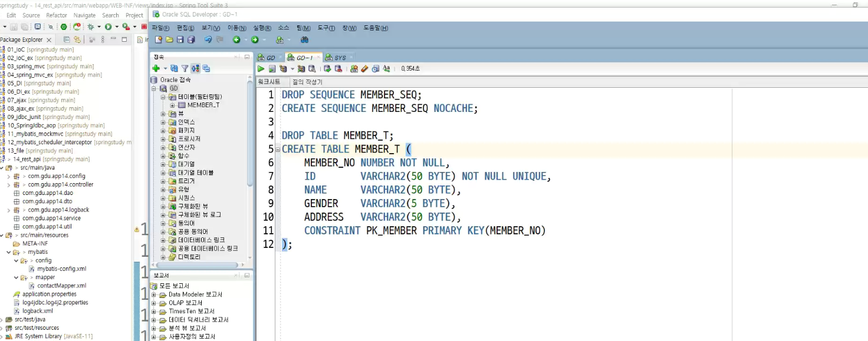Click the Autotrace icon in worksheet toolbar
The image size is (868, 341).
point(301,69)
